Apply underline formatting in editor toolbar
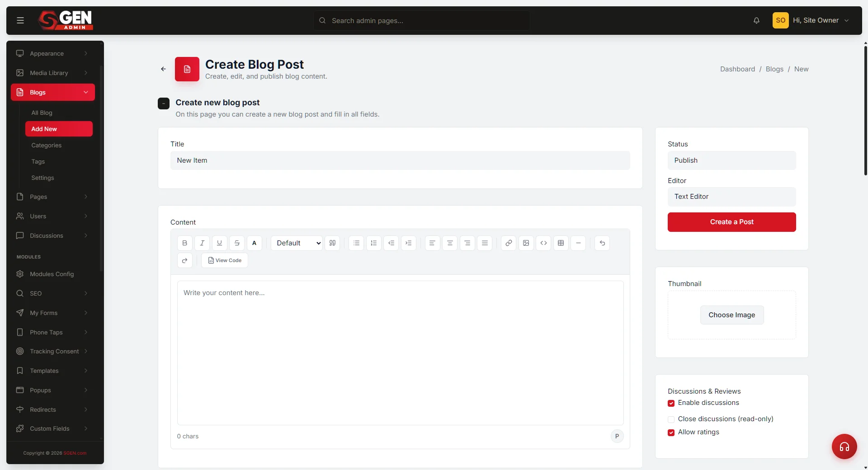Image resolution: width=868 pixels, height=470 pixels. [219, 243]
